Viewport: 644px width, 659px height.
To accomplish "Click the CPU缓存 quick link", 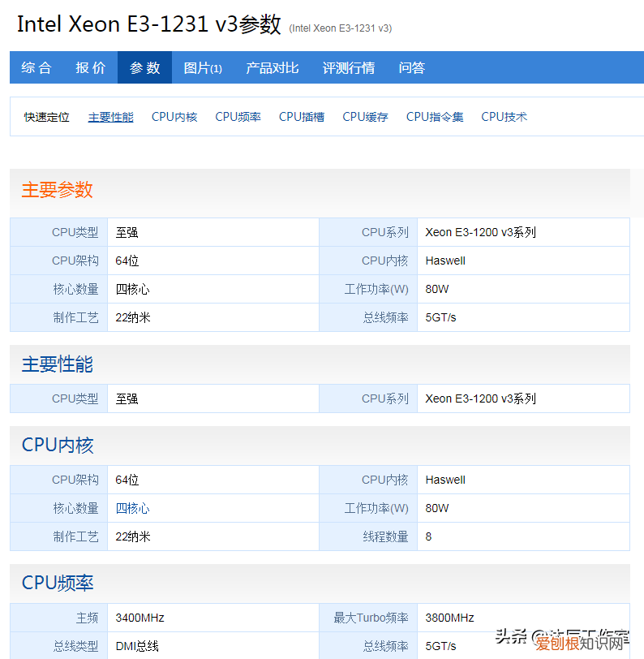I will pyautogui.click(x=365, y=117).
